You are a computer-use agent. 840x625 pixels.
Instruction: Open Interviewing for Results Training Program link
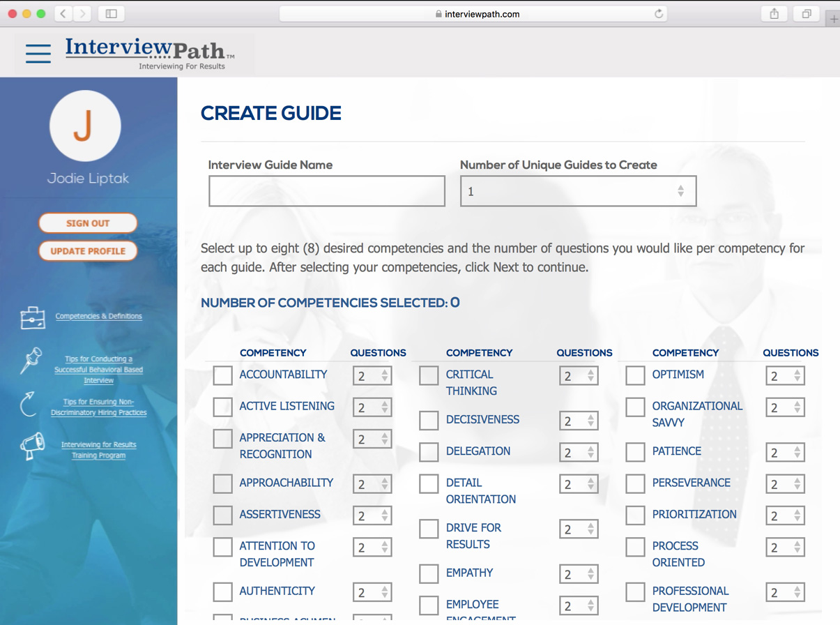coord(98,450)
